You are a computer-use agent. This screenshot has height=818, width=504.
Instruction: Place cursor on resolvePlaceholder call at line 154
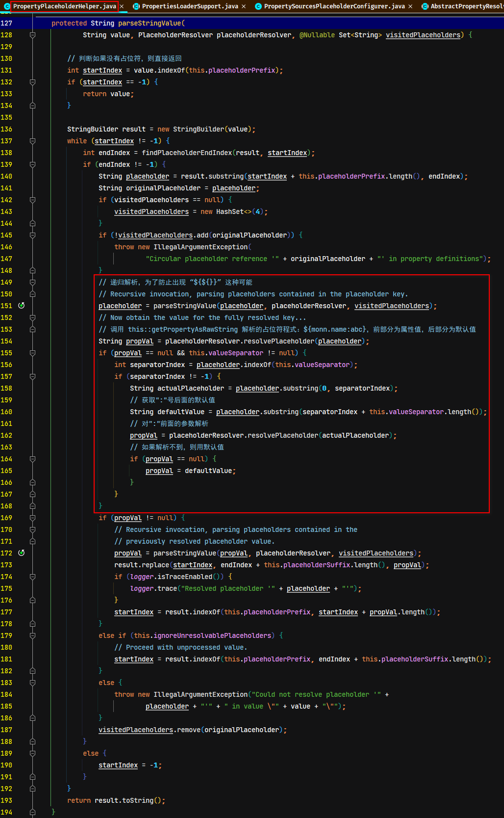click(x=279, y=341)
